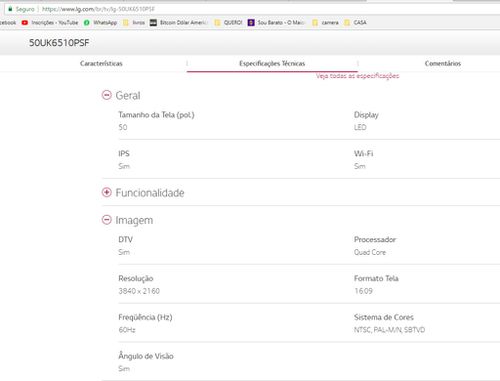Click the Display label
The width and height of the screenshot is (500, 381).
[x=366, y=115]
